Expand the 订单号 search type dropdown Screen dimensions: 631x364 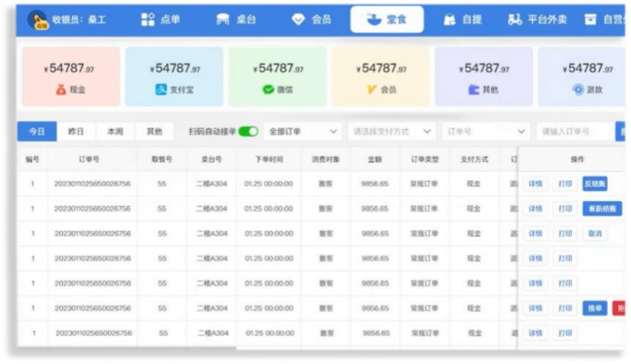pyautogui.click(x=486, y=131)
